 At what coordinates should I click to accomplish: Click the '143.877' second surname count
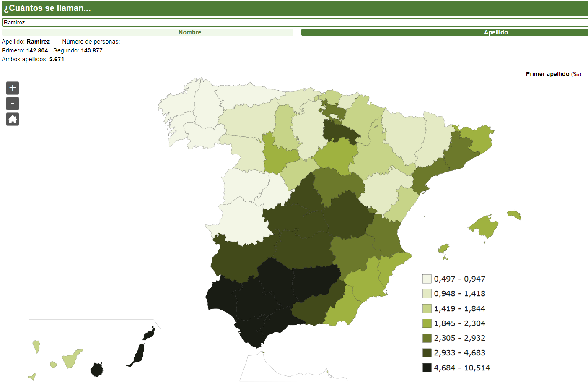tap(92, 50)
